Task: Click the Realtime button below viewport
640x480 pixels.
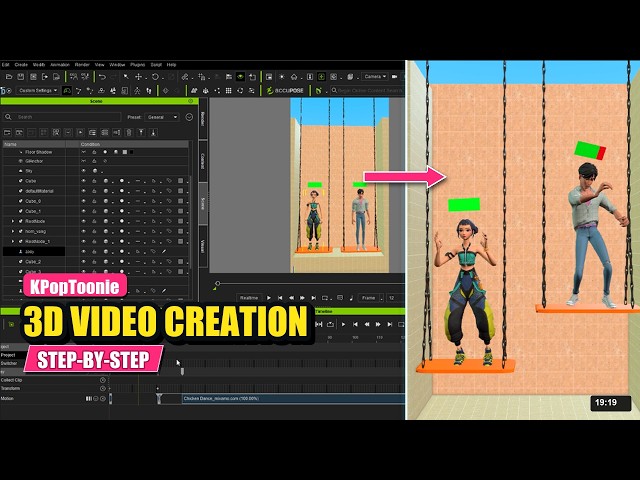Action: (249, 298)
